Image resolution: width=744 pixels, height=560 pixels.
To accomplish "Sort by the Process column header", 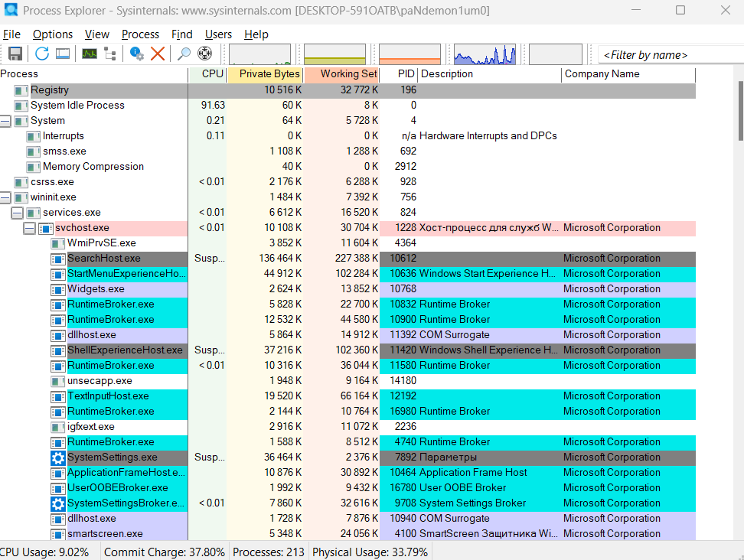I will coord(94,74).
